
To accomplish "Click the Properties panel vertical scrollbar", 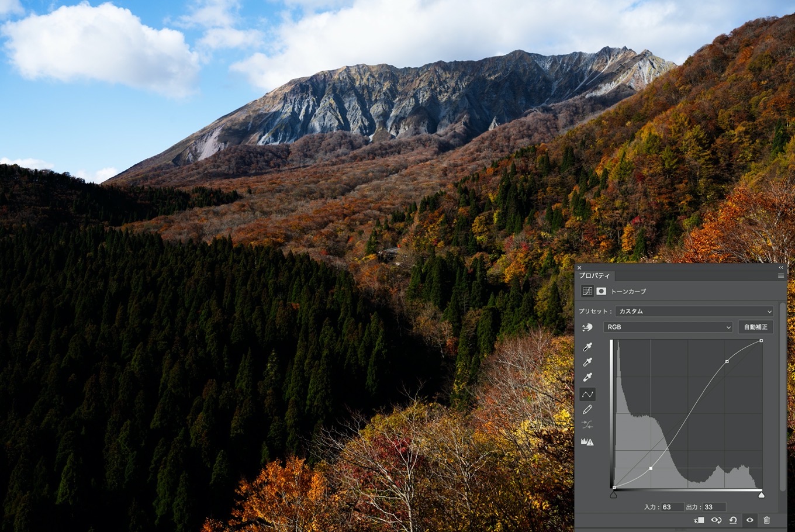I will pyautogui.click(x=783, y=398).
